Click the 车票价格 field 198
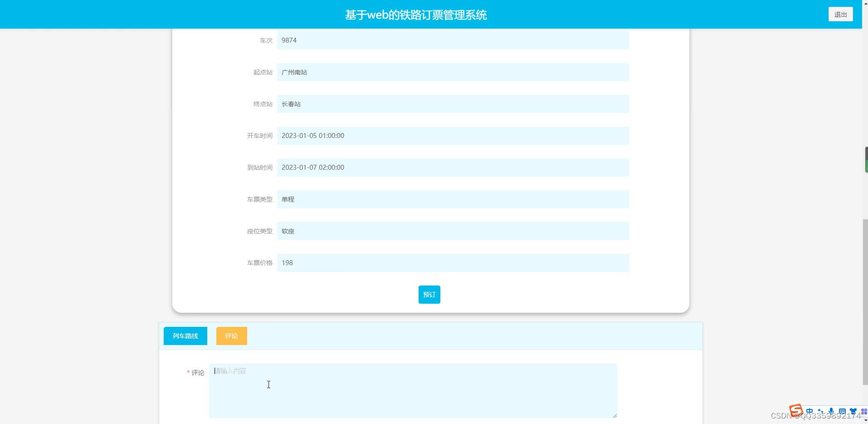868x424 pixels. 453,263
